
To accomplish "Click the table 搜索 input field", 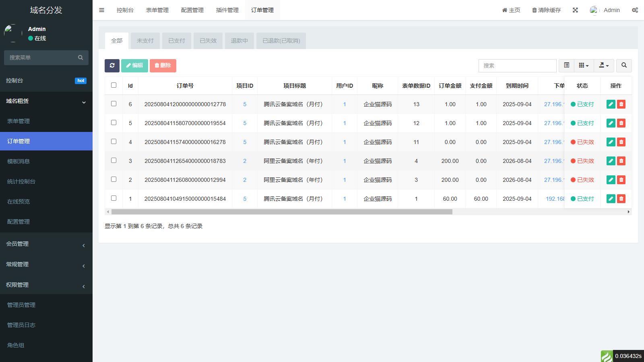I will tap(517, 66).
